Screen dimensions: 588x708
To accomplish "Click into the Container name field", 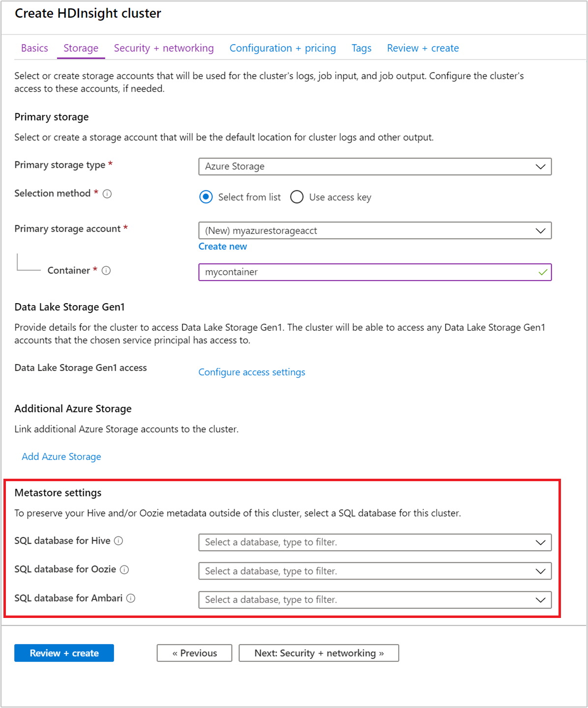I will pos(375,272).
